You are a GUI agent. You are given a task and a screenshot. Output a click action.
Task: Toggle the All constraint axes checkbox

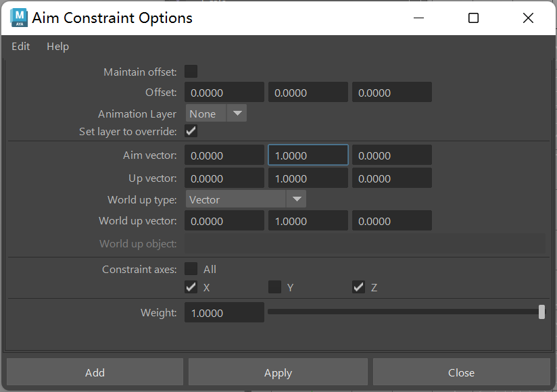coord(191,269)
